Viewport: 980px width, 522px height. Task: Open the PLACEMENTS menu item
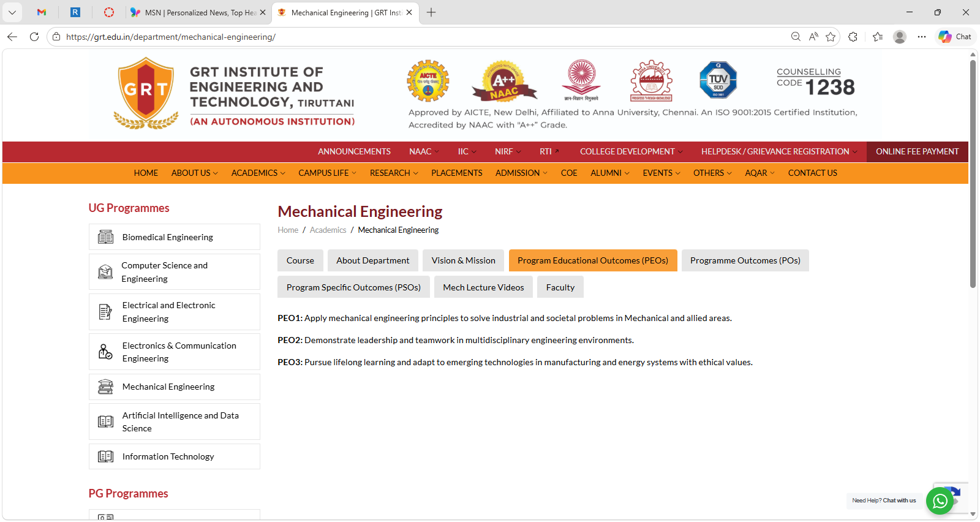456,173
